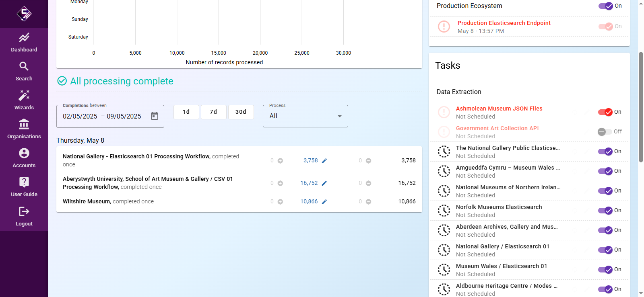Screen dimensions: 644x297
Task: Toggle the Production Ecosystem switch
Action: (x=606, y=6)
